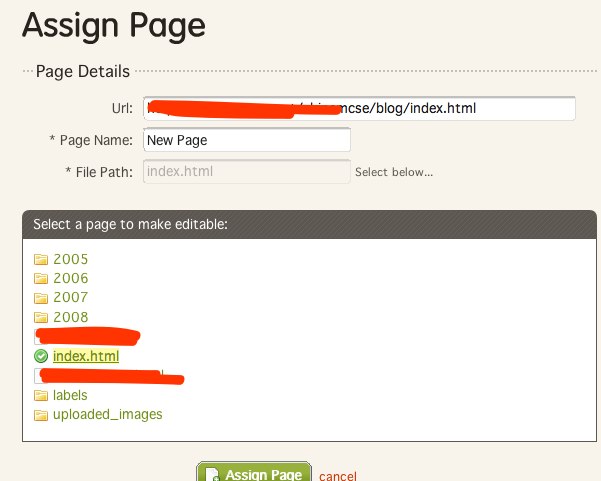Focus the Url input field

point(360,108)
